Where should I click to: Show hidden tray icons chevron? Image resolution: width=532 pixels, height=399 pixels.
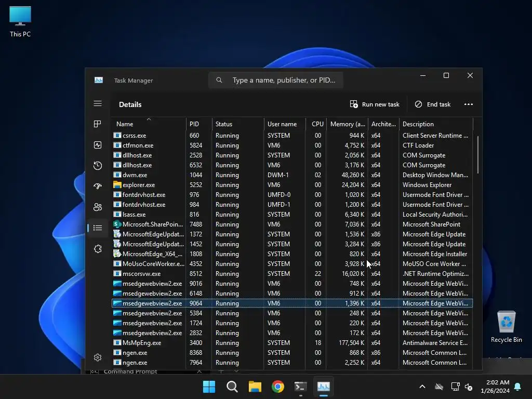pos(422,387)
